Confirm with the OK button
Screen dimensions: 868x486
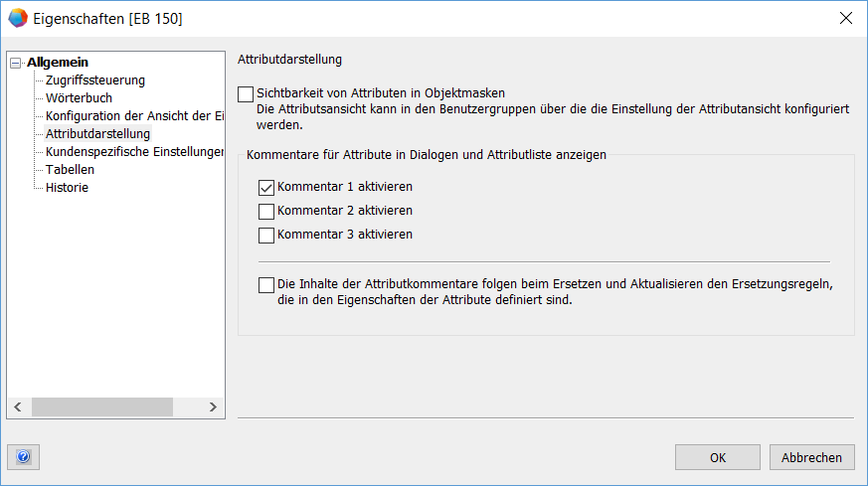pyautogui.click(x=717, y=457)
